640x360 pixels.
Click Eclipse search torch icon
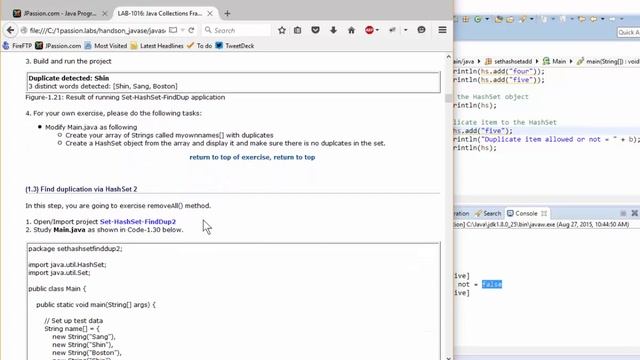pyautogui.click(x=523, y=19)
